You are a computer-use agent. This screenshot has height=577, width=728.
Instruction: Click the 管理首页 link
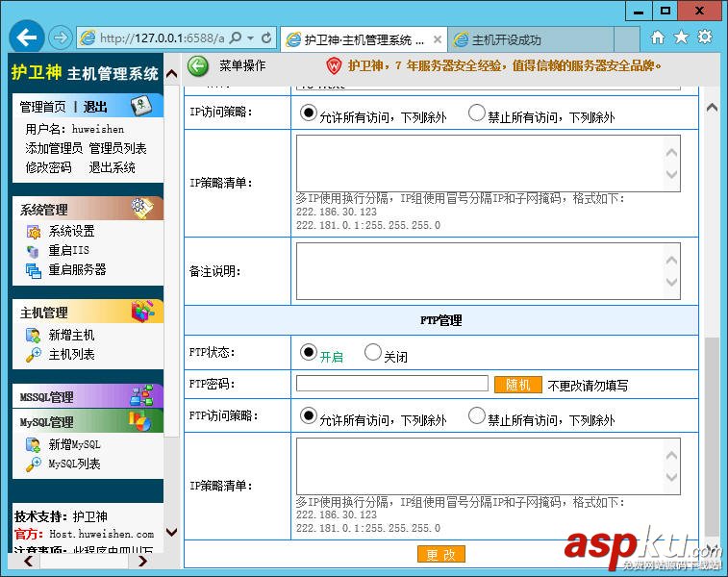(x=42, y=108)
